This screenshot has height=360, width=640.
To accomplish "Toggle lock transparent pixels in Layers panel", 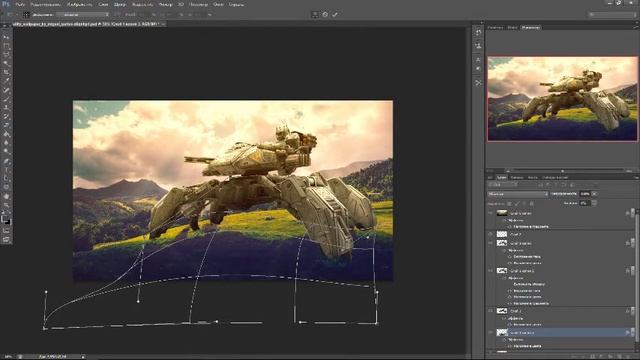I will click(x=509, y=203).
